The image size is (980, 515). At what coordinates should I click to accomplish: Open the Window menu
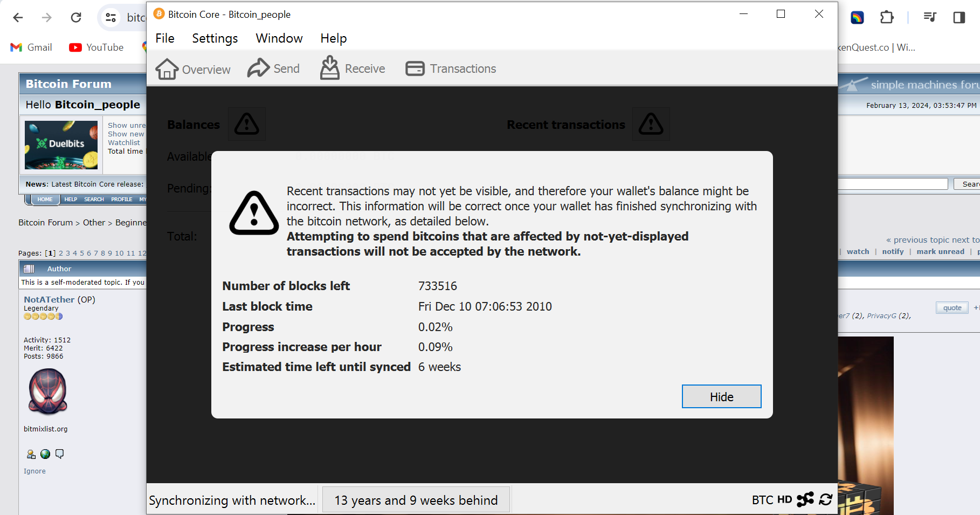pyautogui.click(x=279, y=38)
